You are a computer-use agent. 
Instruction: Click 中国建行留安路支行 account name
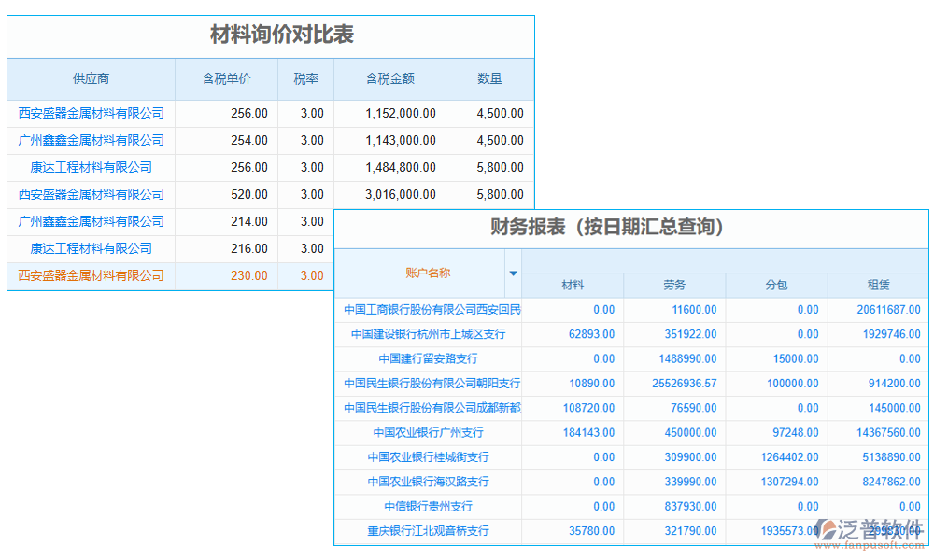click(427, 358)
